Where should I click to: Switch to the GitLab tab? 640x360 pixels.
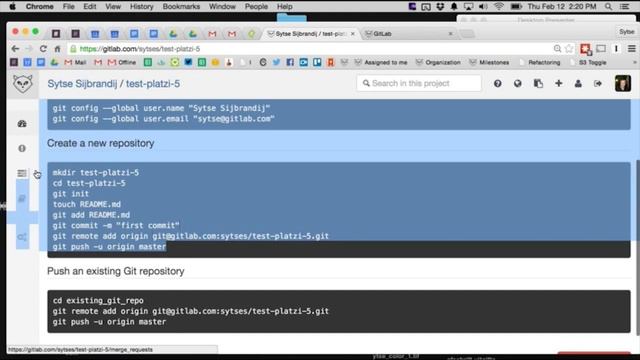408,34
